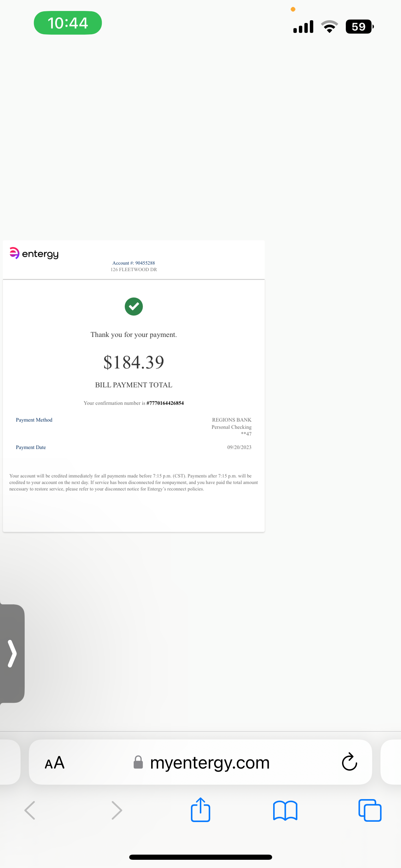Tap the home indicator bar
401x868 pixels.
click(x=200, y=857)
